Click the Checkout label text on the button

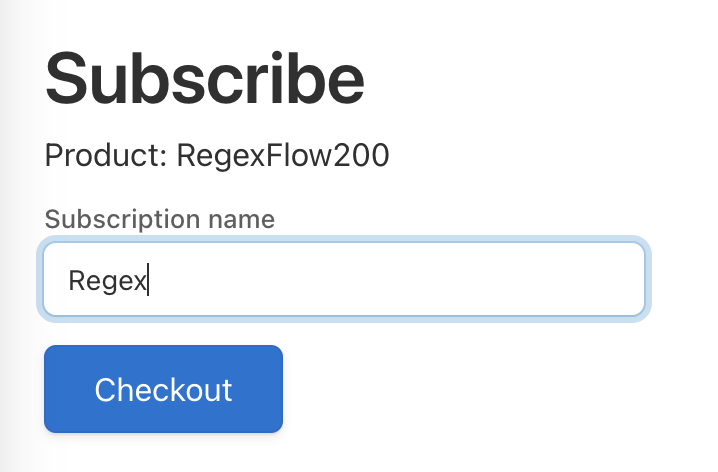163,390
